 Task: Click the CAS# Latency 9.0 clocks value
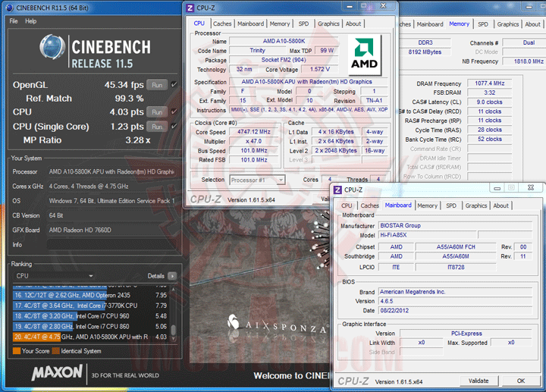[490, 102]
